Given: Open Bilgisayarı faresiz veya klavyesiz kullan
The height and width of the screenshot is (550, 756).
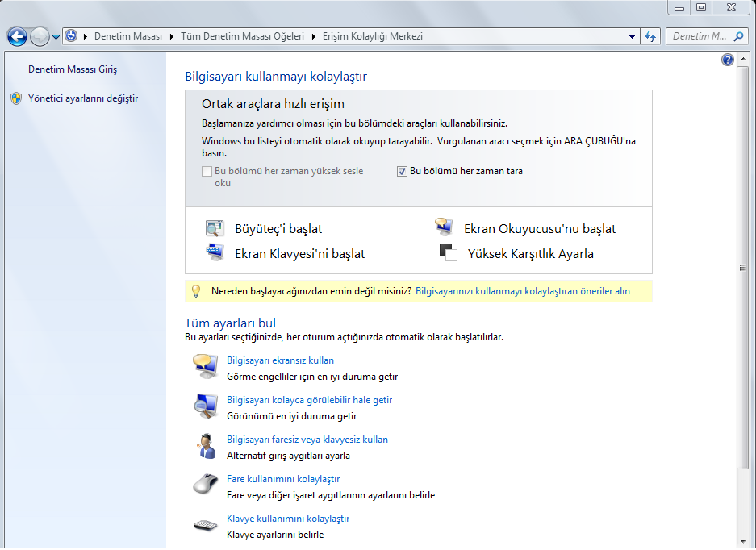Looking at the screenshot, I should coord(307,440).
